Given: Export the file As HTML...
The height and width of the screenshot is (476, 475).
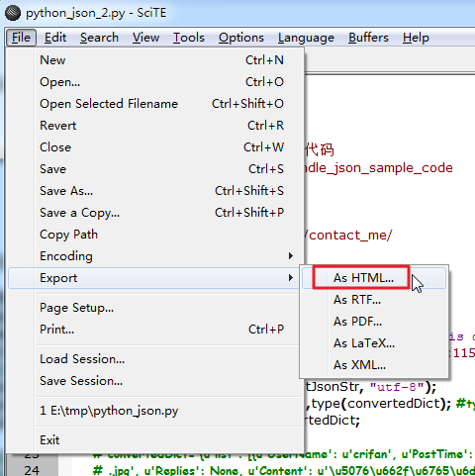Looking at the screenshot, I should tap(374, 278).
